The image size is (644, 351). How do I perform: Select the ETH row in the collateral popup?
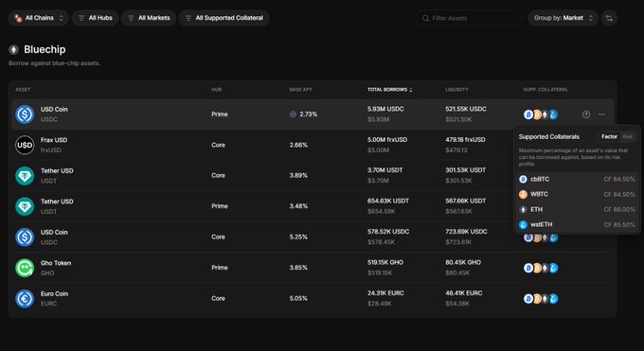pyautogui.click(x=577, y=210)
